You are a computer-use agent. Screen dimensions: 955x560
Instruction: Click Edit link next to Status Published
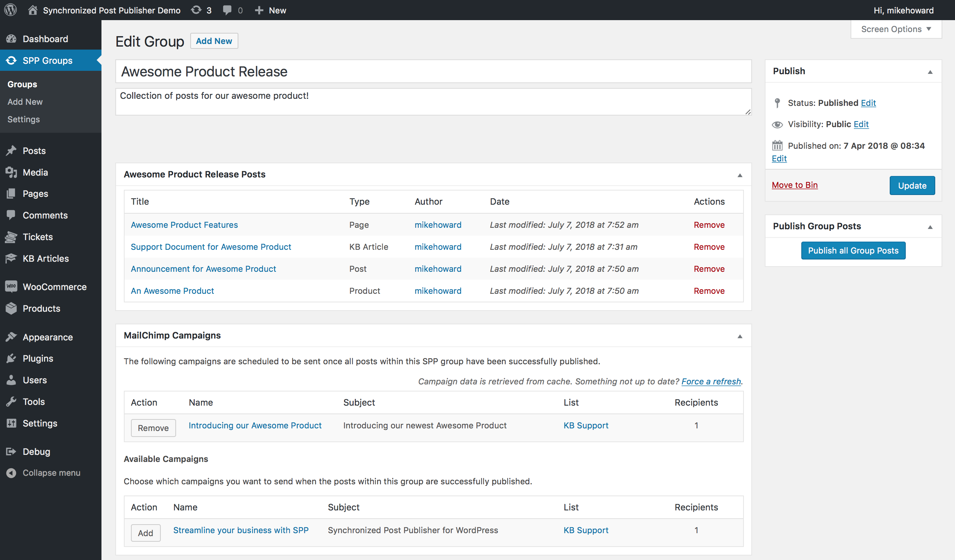868,103
